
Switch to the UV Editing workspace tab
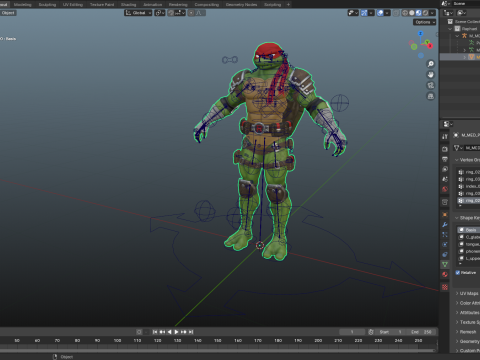(x=73, y=5)
